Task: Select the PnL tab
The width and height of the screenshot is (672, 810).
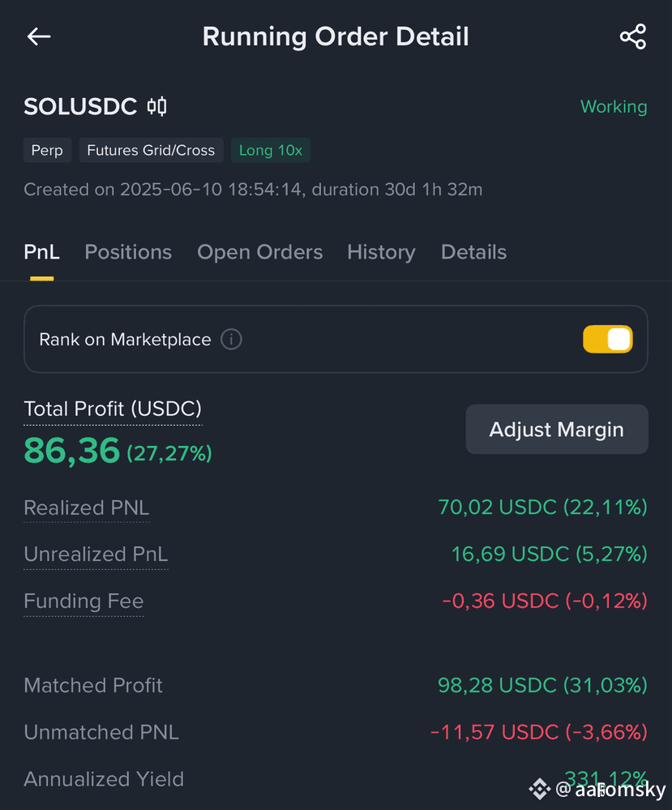Action: pos(42,252)
